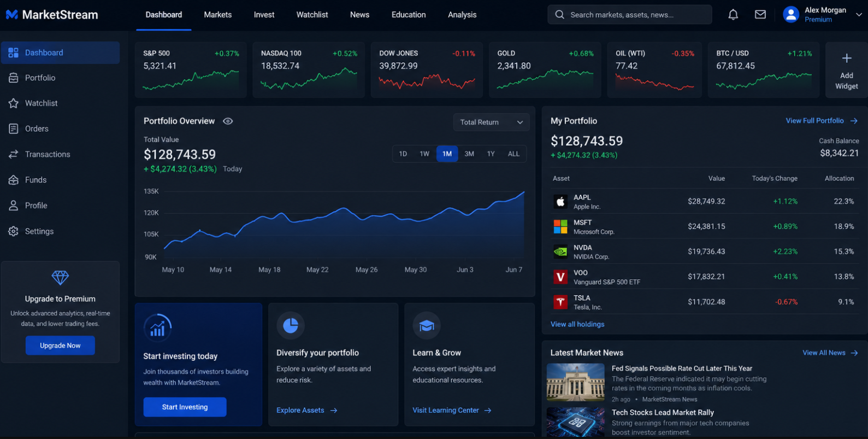The width and height of the screenshot is (868, 439).
Task: Select the 1M time range
Action: click(447, 154)
